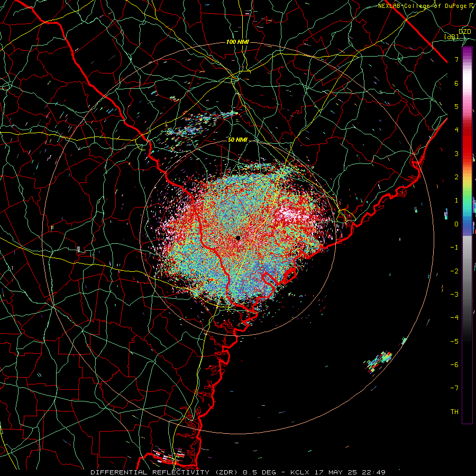
Task: Click the -7 value on color scale
Action: pos(454,388)
